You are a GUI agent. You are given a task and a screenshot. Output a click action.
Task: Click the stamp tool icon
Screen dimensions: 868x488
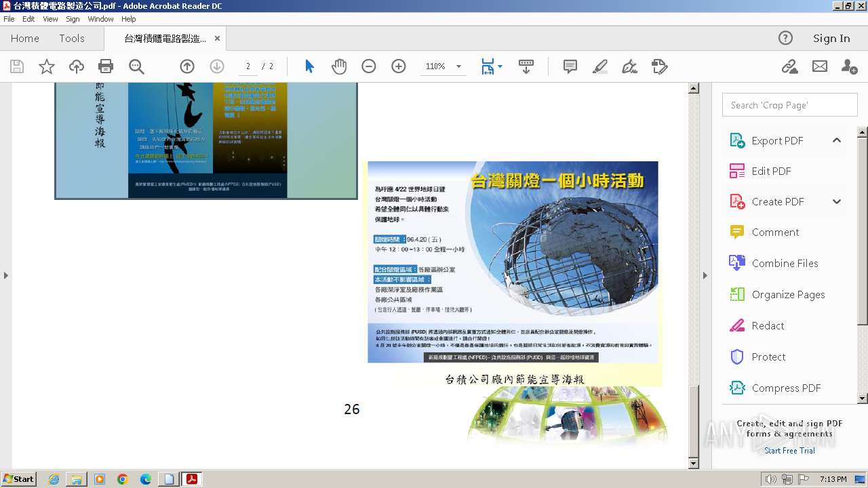(x=659, y=66)
